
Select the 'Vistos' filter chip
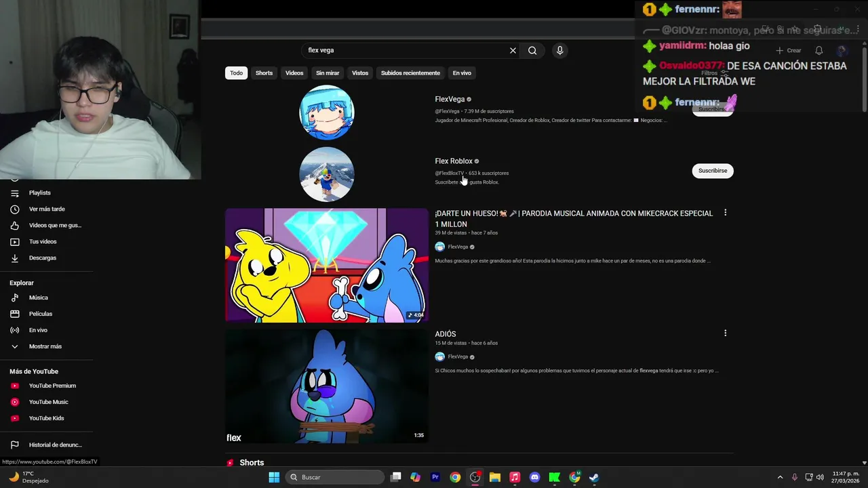360,73
